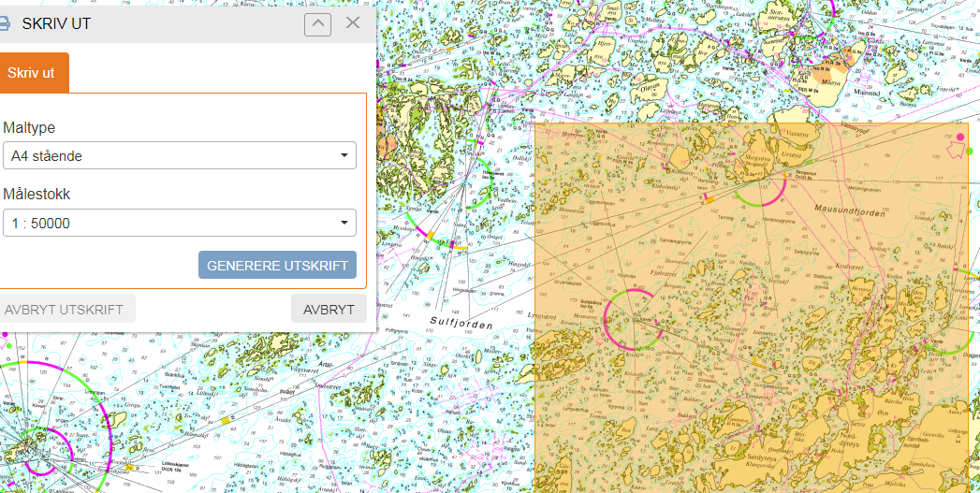This screenshot has width=980, height=493.
Task: Click the printer icon beside SKRIV UT
Action: tap(5, 23)
